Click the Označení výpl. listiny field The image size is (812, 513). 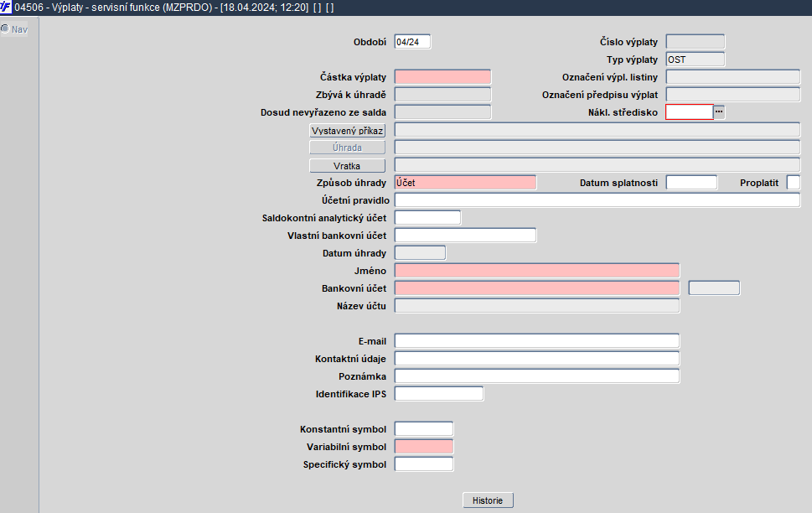point(733,77)
